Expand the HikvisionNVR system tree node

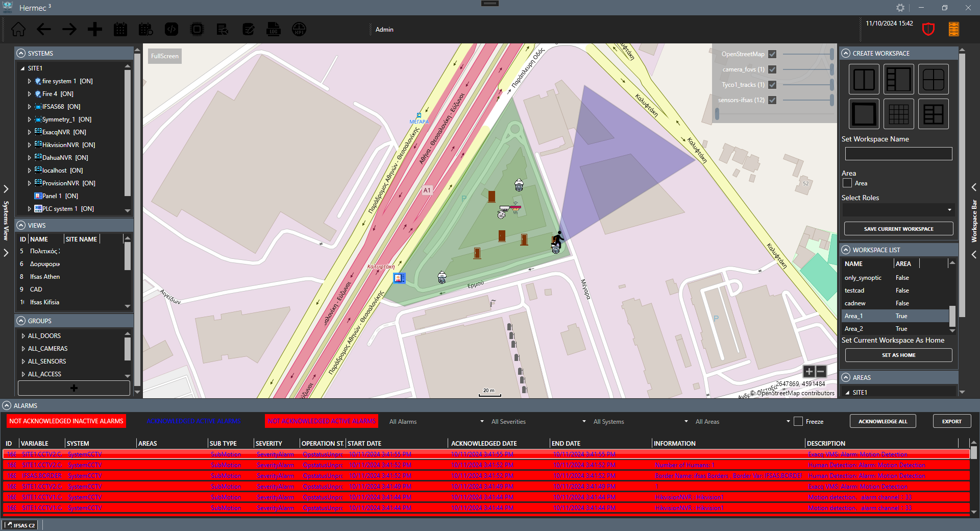point(30,145)
